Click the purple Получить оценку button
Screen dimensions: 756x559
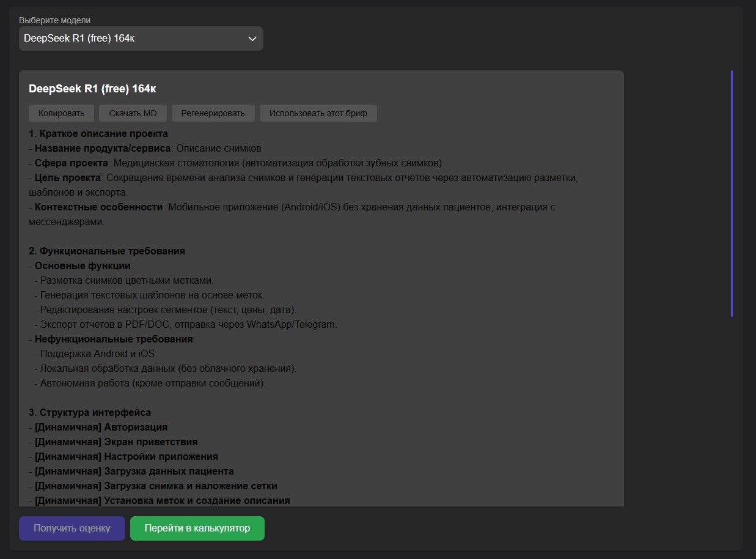(x=72, y=528)
